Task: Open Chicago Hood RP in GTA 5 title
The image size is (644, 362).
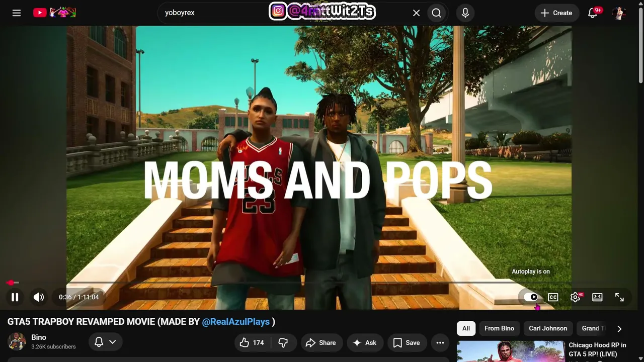Action: click(x=597, y=349)
